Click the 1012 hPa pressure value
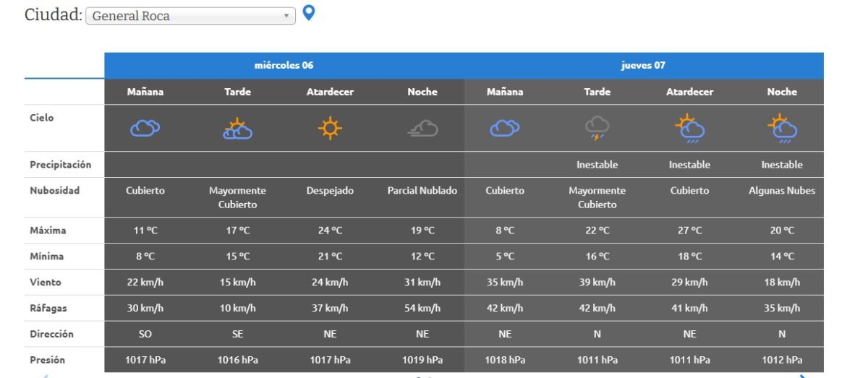Viewport: 868px width, 378px height. (x=782, y=360)
